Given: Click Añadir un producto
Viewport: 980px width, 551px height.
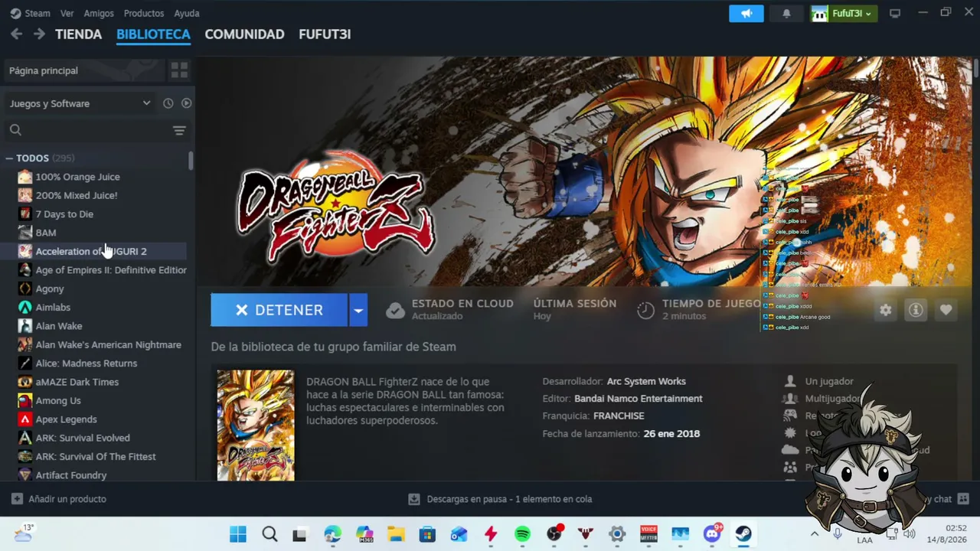Looking at the screenshot, I should click(x=59, y=499).
